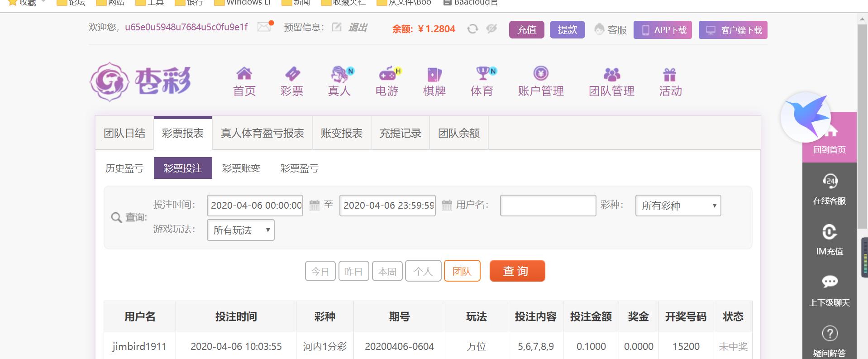The height and width of the screenshot is (359, 868).
Task: Expand 所有玩法 game play dropdown
Action: pyautogui.click(x=241, y=230)
